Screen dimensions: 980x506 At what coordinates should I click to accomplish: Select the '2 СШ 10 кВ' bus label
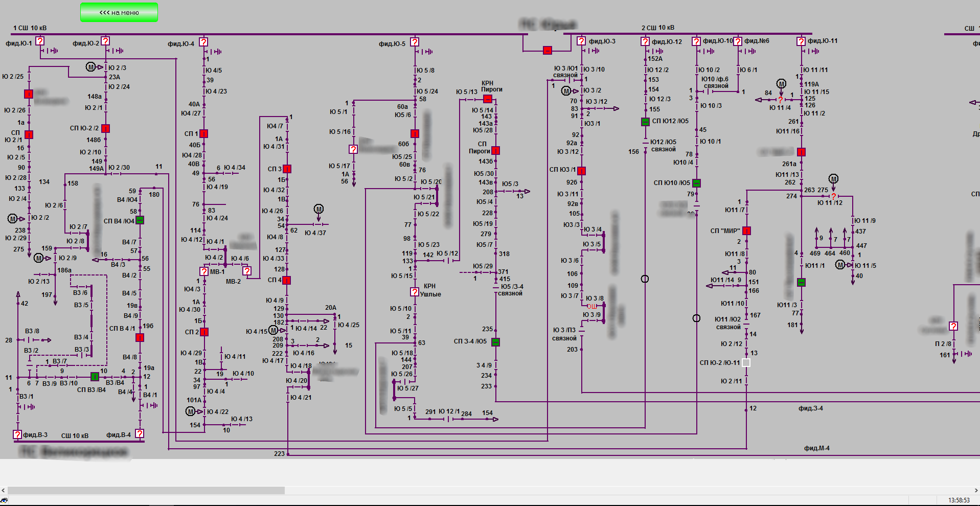[658, 28]
